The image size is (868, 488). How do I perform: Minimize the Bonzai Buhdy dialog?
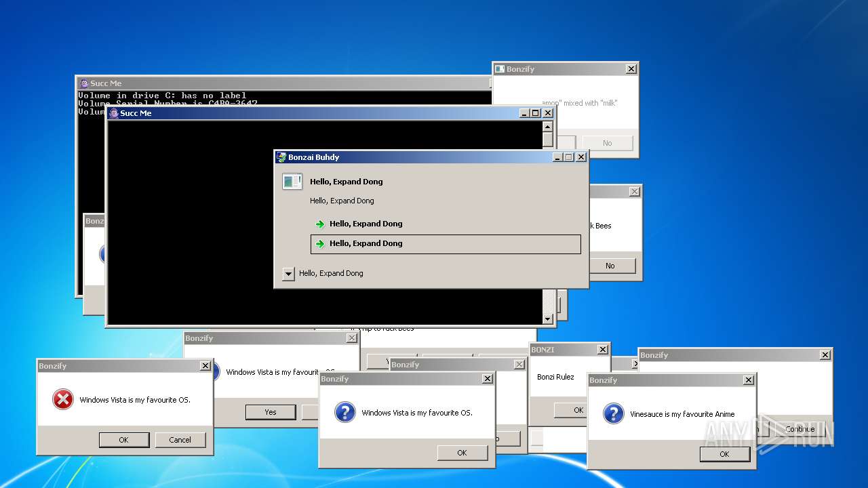click(x=558, y=157)
